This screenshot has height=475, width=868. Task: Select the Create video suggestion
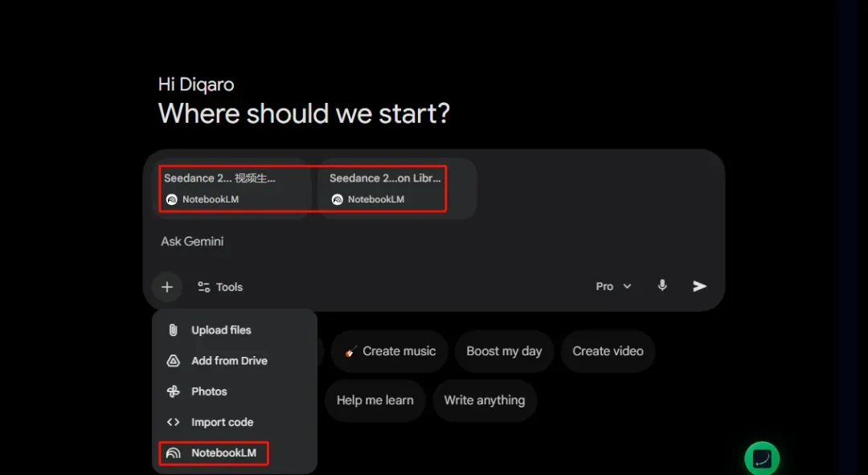(608, 351)
